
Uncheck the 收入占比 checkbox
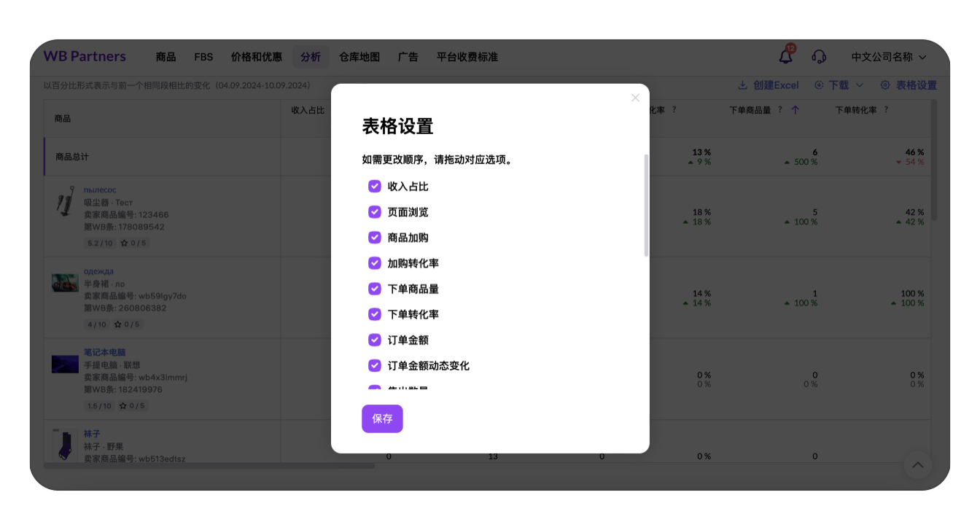pos(375,187)
